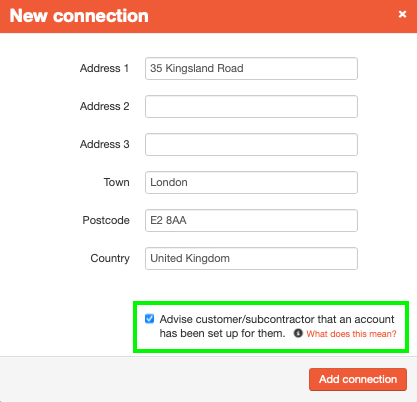Click the Address 1 label
This screenshot has width=417, height=402.
click(104, 68)
